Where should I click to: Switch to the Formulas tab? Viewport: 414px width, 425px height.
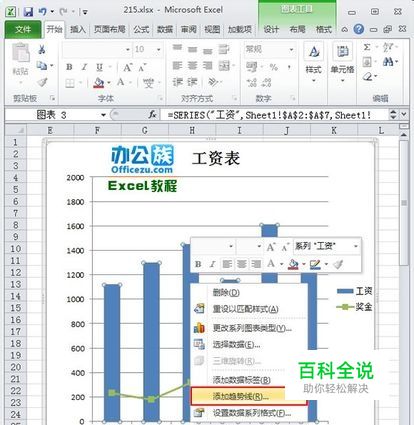(x=141, y=30)
